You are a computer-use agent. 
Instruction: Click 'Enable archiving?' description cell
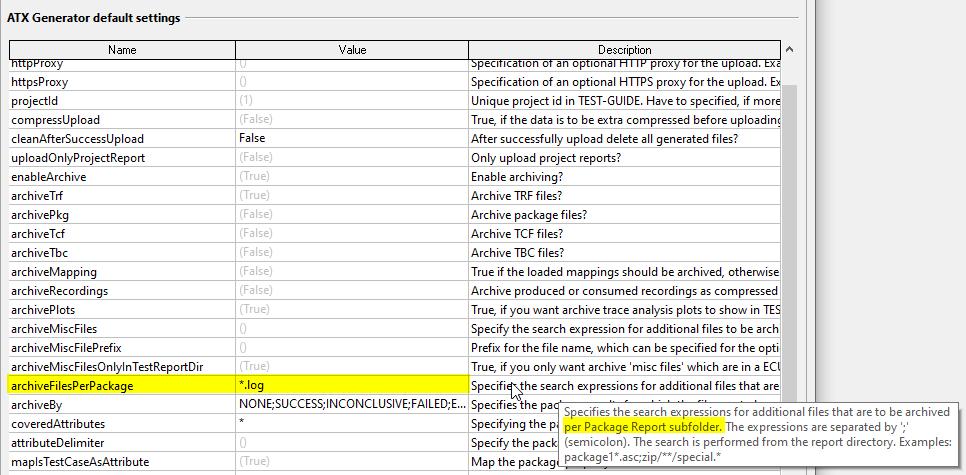625,177
